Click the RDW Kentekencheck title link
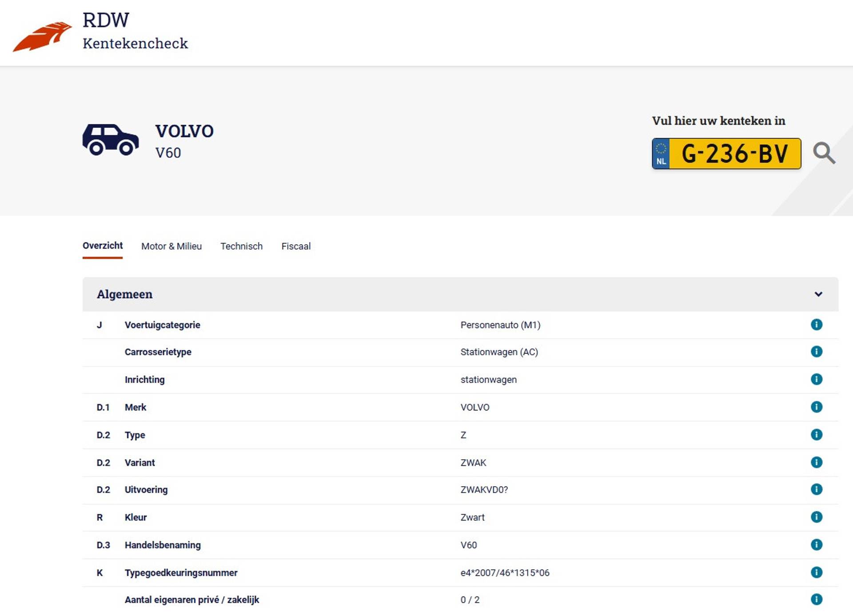 coord(135,31)
